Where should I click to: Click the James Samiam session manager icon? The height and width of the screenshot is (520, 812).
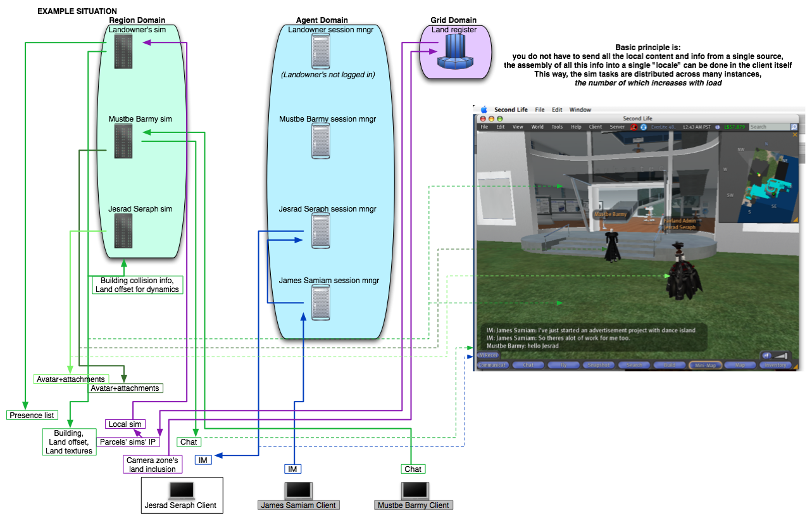point(321,301)
